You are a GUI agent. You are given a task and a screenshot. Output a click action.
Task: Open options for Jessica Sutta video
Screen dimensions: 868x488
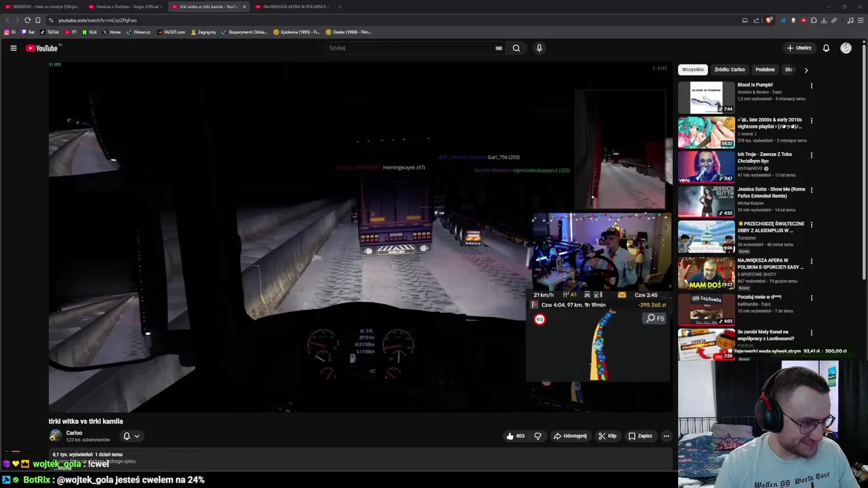point(811,190)
